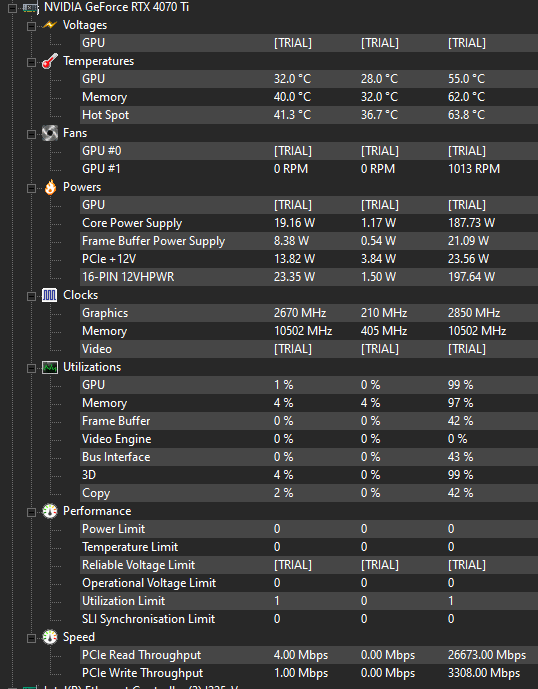538x689 pixels.
Task: Click the 1013 RPM fan max value
Action: pos(474,169)
